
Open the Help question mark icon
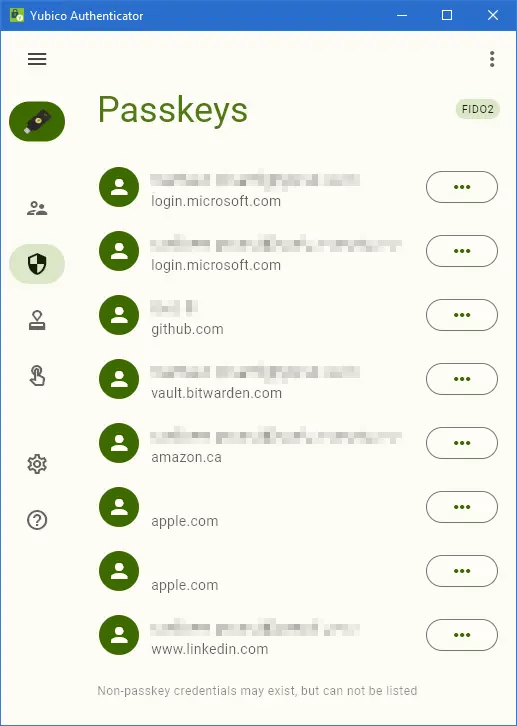point(37,520)
